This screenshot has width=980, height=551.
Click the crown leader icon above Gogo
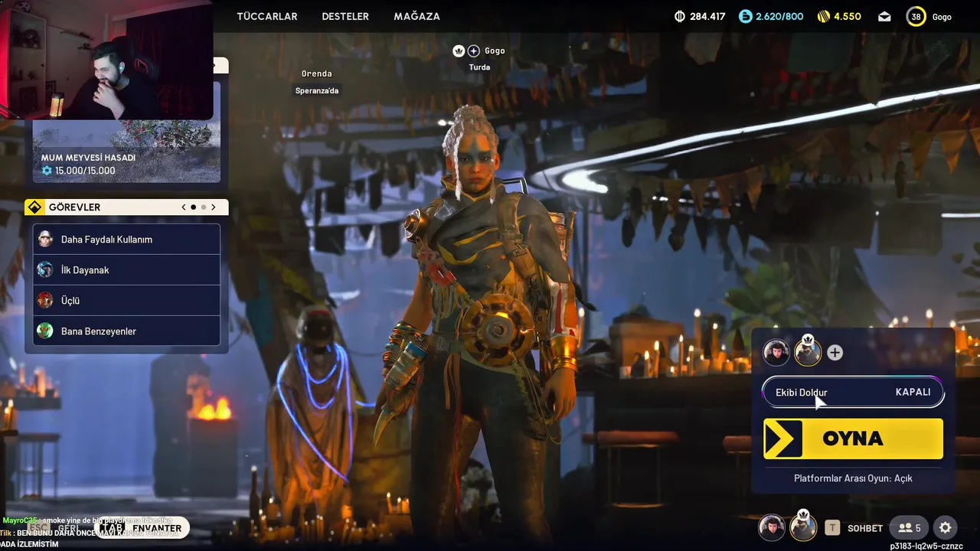[459, 51]
